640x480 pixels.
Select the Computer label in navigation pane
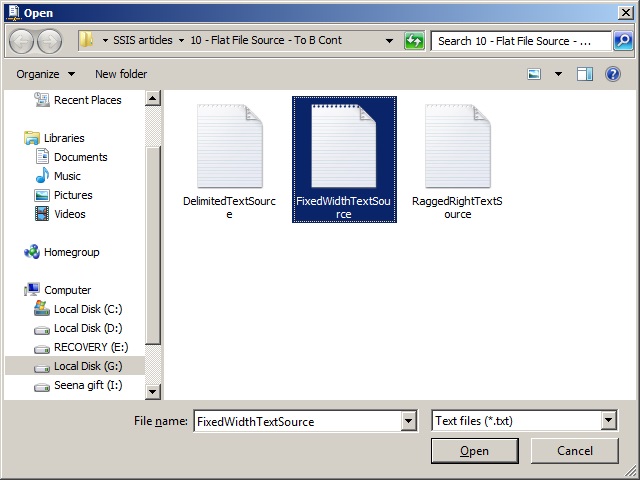coord(67,290)
